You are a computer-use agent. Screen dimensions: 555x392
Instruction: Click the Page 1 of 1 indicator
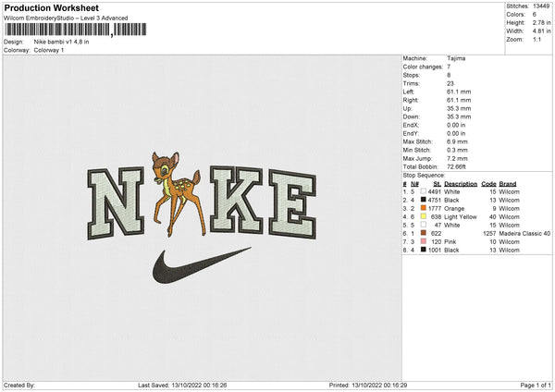pos(536,386)
